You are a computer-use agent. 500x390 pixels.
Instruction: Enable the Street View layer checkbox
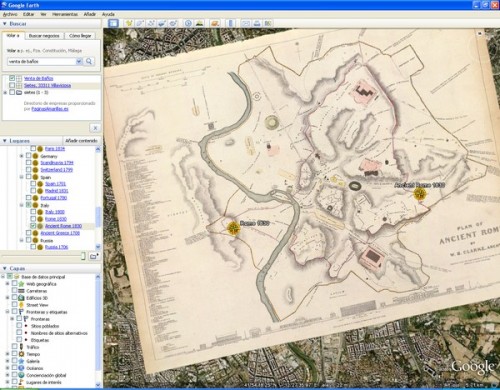coord(14,305)
